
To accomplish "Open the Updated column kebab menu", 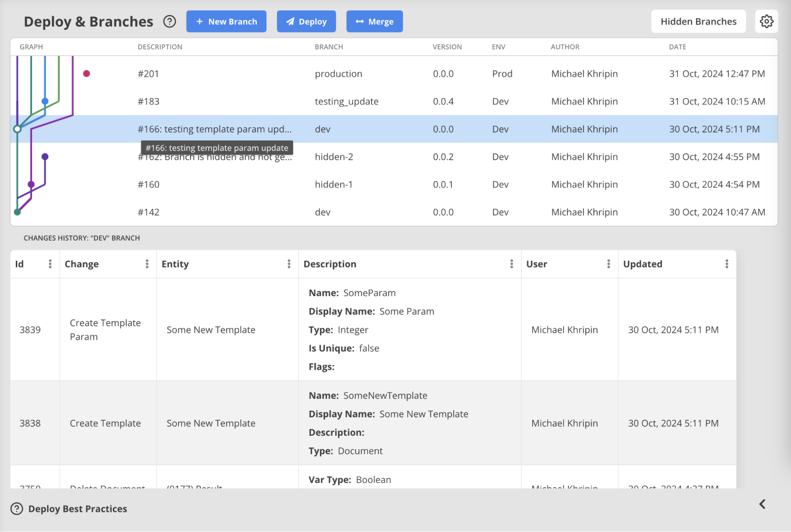I will 727,264.
